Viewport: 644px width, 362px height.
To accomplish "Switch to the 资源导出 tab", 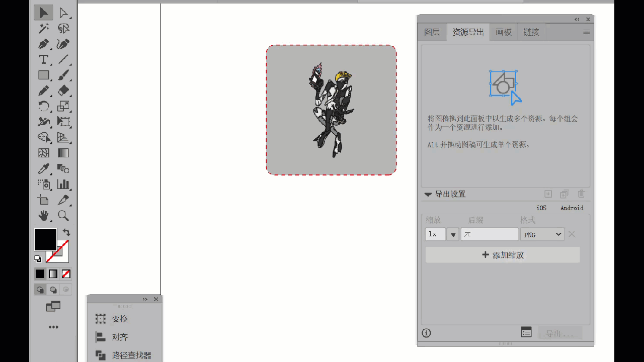I will (468, 32).
